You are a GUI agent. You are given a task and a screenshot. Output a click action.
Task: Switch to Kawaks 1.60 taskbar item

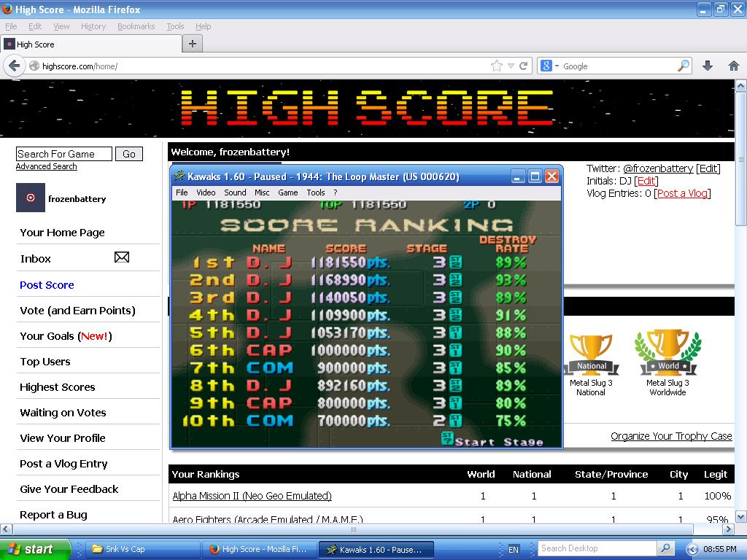pyautogui.click(x=376, y=549)
